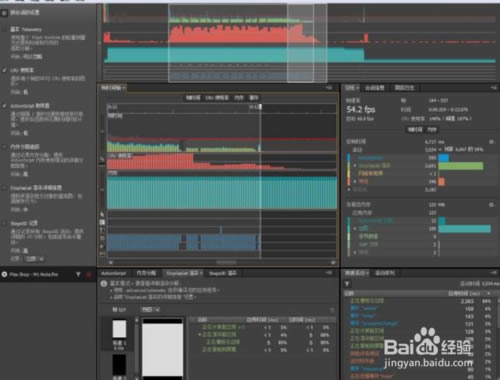
Task: Open the view dropdown beside the frame number
Action: [x=150, y=310]
